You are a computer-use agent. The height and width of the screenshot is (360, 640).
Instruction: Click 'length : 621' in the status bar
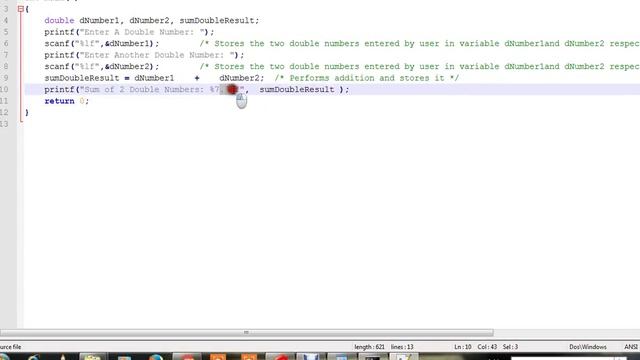coord(369,347)
